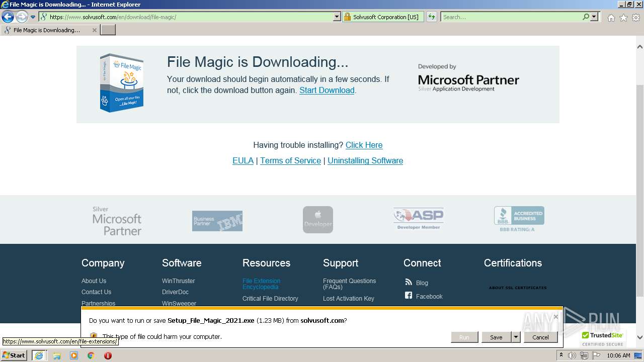The width and height of the screenshot is (644, 362).
Task: Open Windows Explorer folder taskbar icon
Action: click(57, 355)
